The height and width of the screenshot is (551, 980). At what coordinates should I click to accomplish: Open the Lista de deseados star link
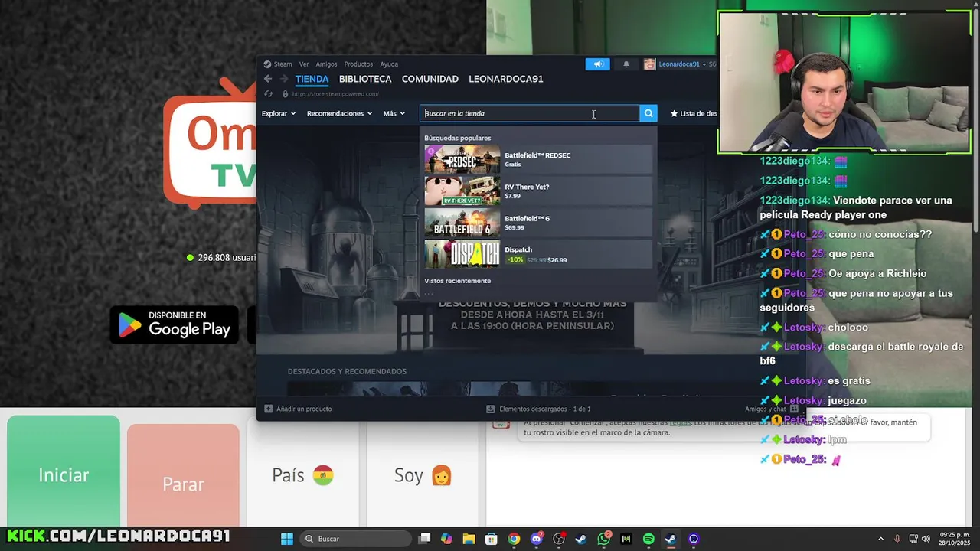click(x=694, y=113)
